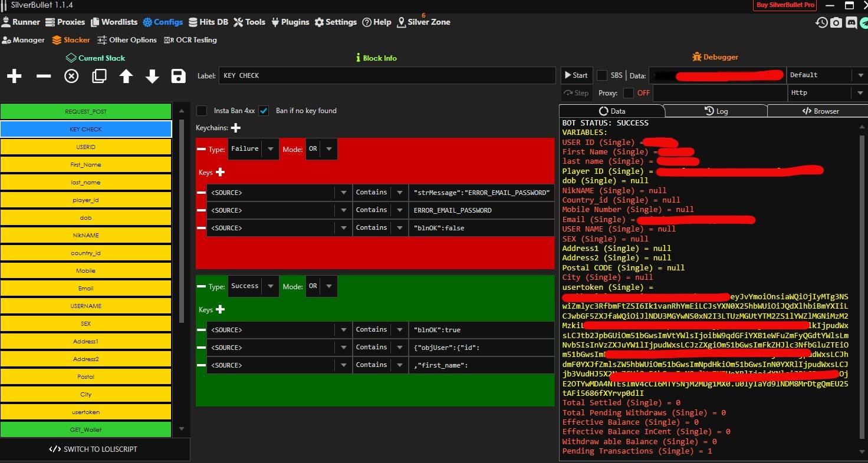
Task: Open Plugins
Action: pyautogui.click(x=290, y=22)
